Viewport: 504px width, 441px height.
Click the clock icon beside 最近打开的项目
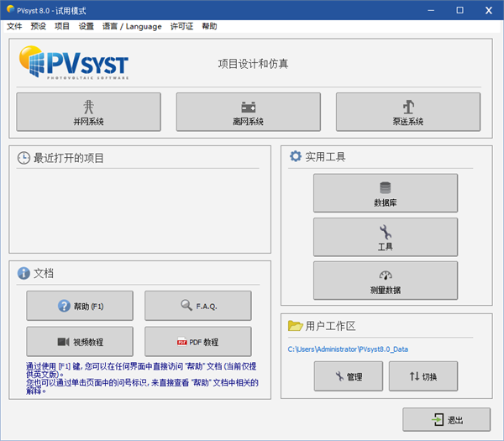[x=24, y=158]
